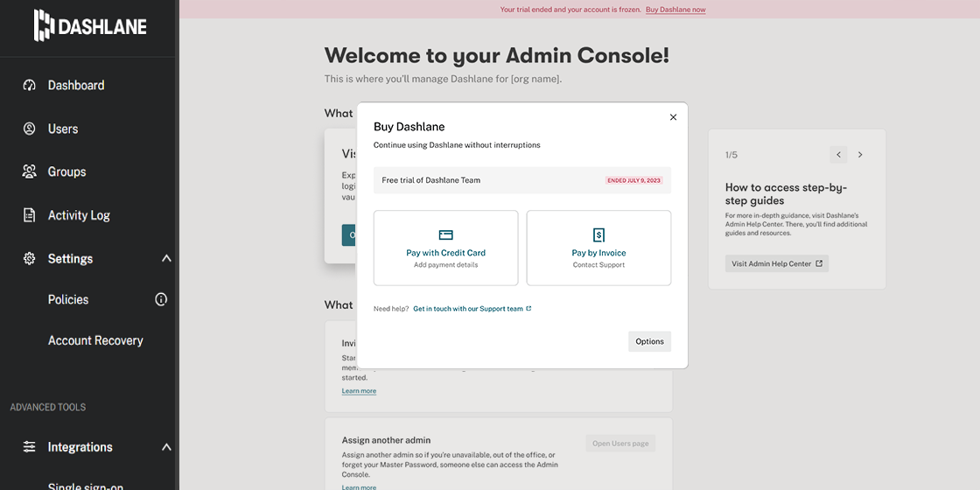Click the 1/5 guide counter

click(731, 154)
